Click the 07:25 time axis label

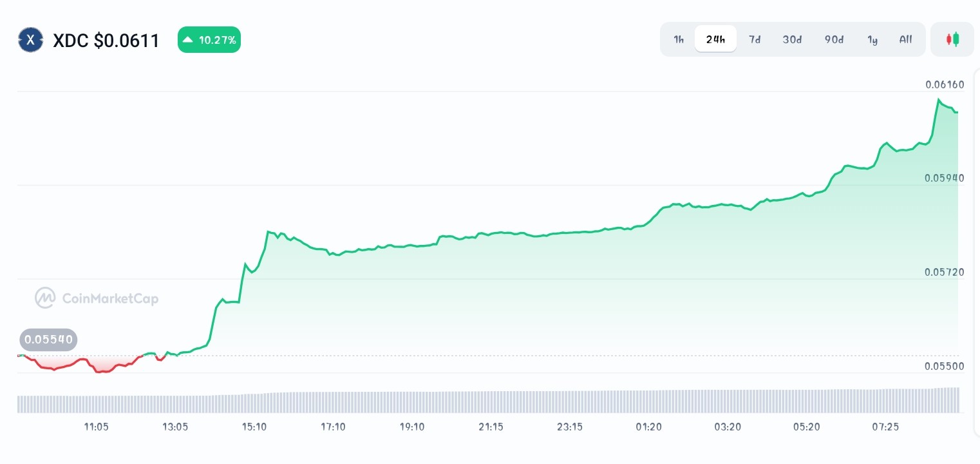pyautogui.click(x=885, y=427)
